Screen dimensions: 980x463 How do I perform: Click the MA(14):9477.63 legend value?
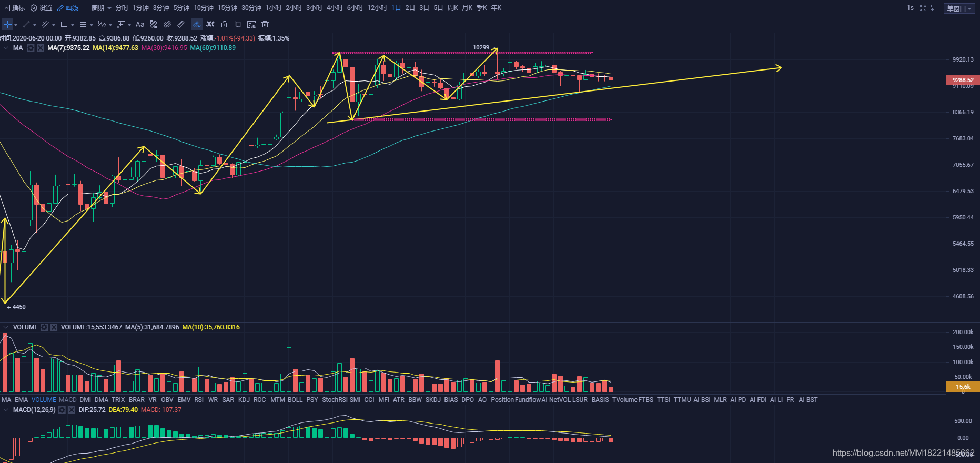point(115,48)
